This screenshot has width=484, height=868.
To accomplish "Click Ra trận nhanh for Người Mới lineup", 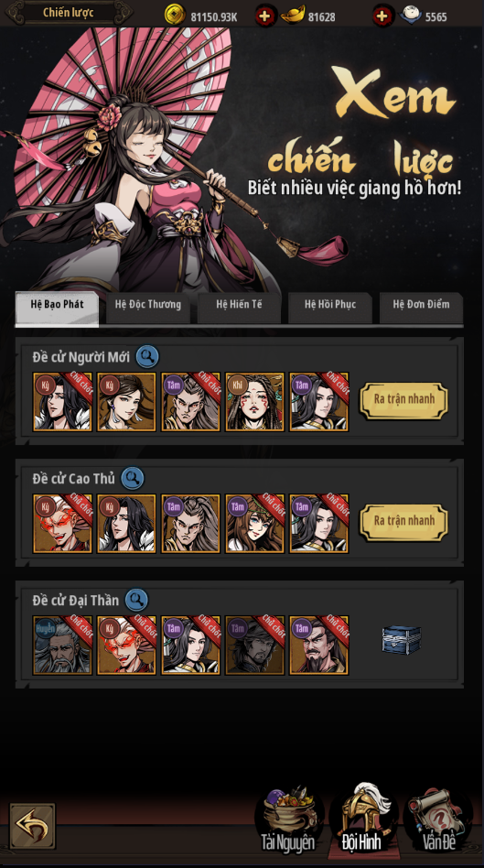I will 403,400.
